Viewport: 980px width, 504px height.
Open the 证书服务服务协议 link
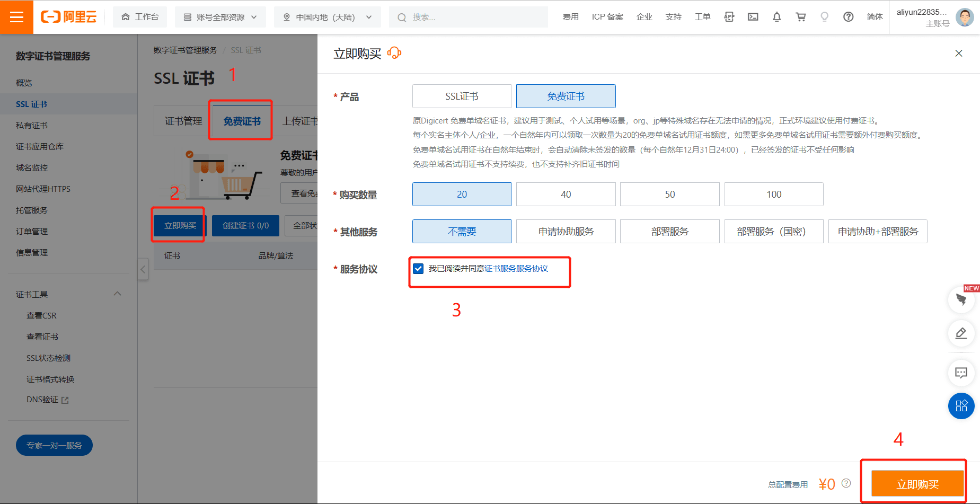(x=516, y=269)
